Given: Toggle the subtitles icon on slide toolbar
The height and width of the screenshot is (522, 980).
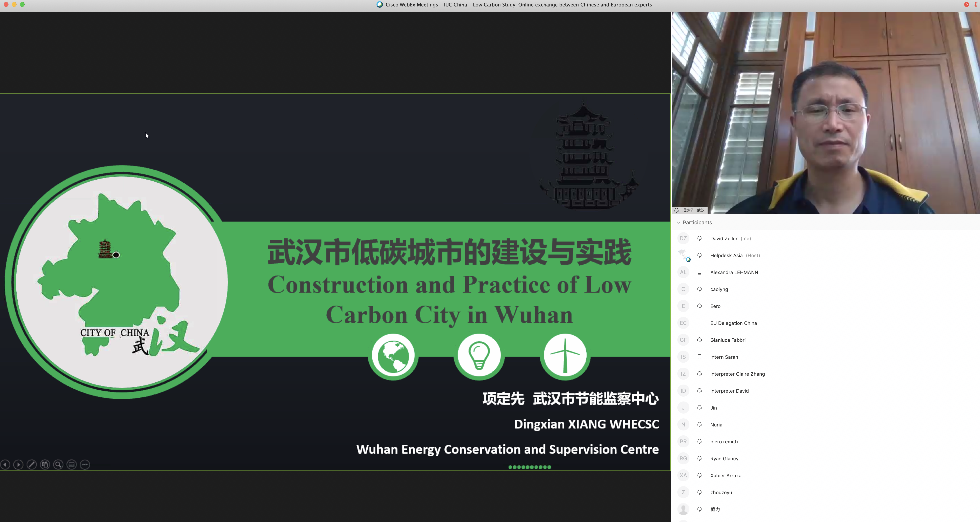Looking at the screenshot, I should tap(72, 464).
